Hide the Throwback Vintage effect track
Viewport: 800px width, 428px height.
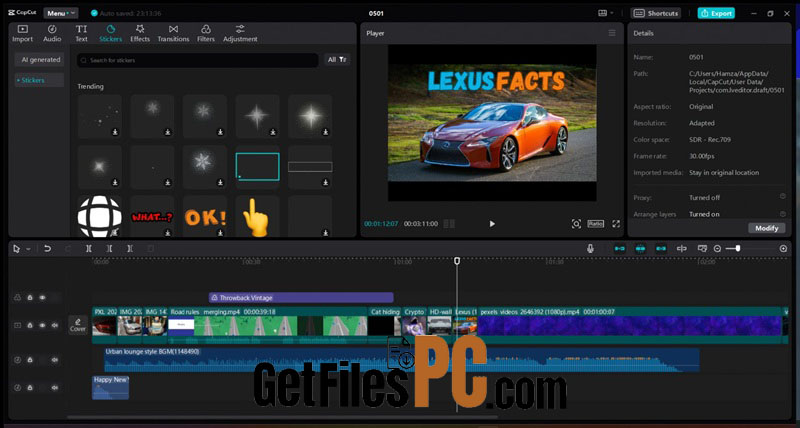pyautogui.click(x=42, y=297)
